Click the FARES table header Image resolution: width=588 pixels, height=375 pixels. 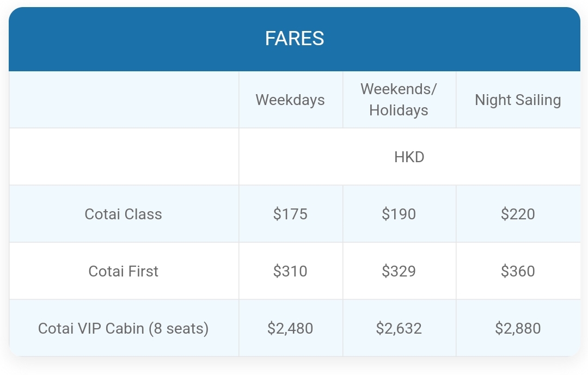(295, 39)
